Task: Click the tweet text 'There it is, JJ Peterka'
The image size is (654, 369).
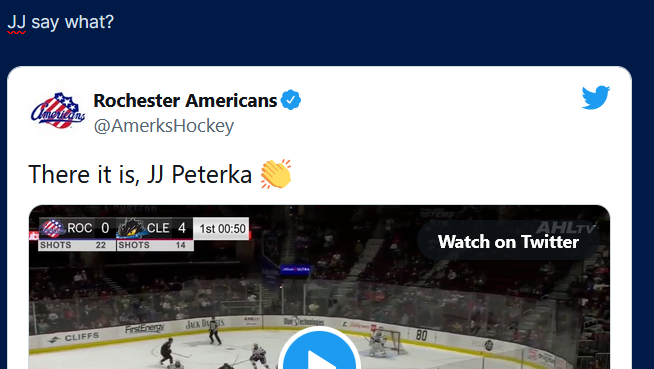Action: (140, 174)
